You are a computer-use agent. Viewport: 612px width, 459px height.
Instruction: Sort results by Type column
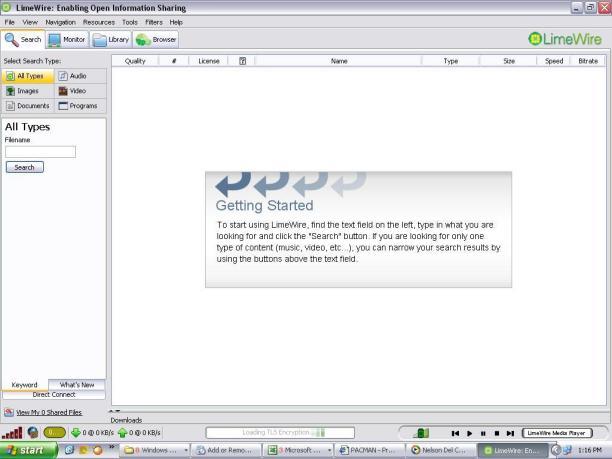[450, 61]
